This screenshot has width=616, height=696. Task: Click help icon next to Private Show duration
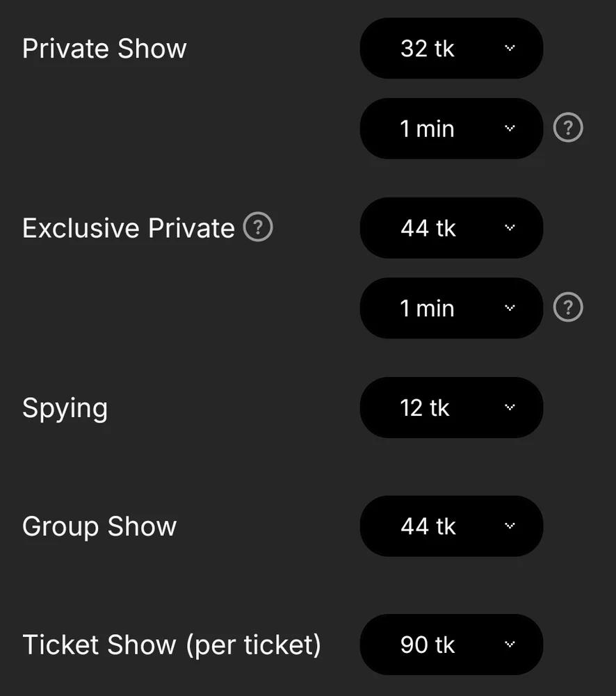tap(568, 128)
